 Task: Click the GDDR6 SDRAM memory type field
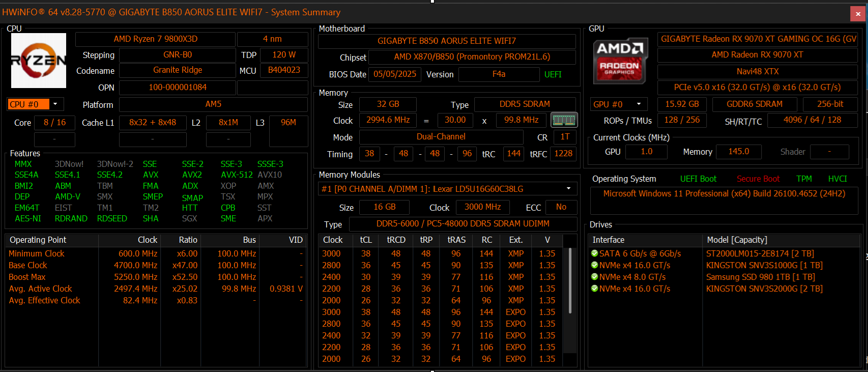[755, 104]
